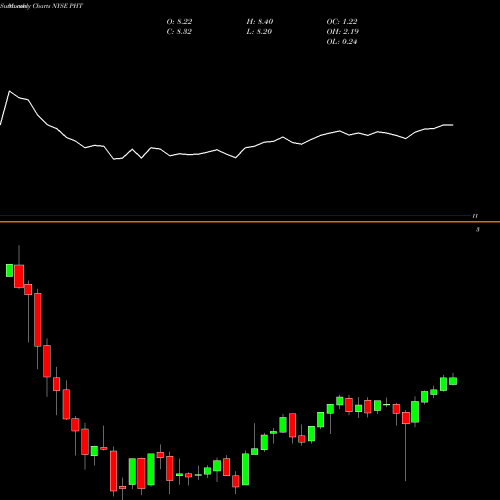Click the peak of the white line chart
This screenshot has height=500, width=500.
point(9,91)
